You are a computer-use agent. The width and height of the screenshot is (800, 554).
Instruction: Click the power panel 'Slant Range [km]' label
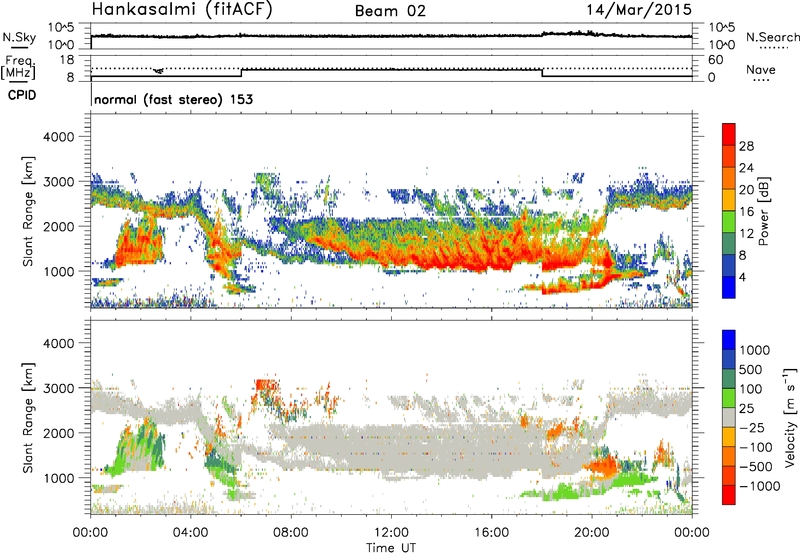pyautogui.click(x=28, y=211)
